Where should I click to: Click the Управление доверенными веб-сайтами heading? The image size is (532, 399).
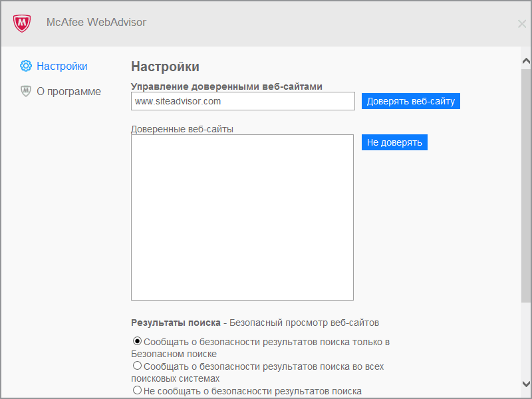tap(227, 86)
